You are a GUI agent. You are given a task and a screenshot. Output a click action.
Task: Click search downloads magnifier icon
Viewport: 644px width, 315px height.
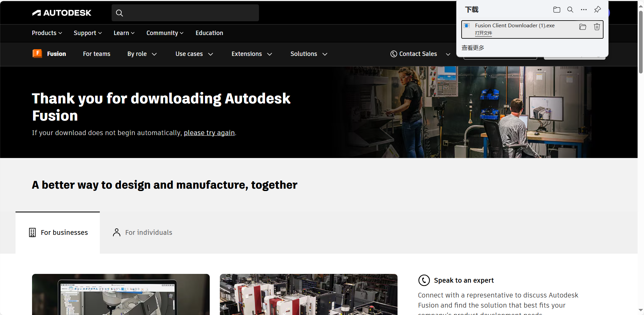point(570,10)
